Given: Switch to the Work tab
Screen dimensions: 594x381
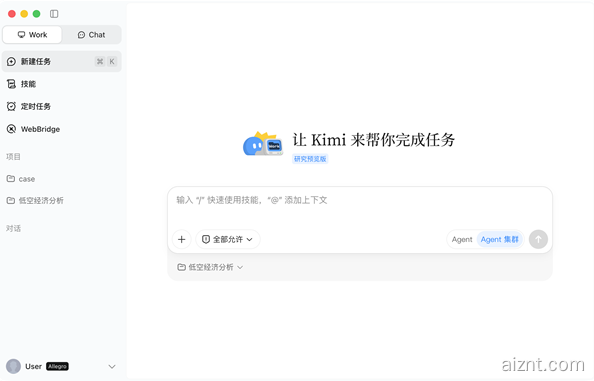Looking at the screenshot, I should tap(32, 35).
